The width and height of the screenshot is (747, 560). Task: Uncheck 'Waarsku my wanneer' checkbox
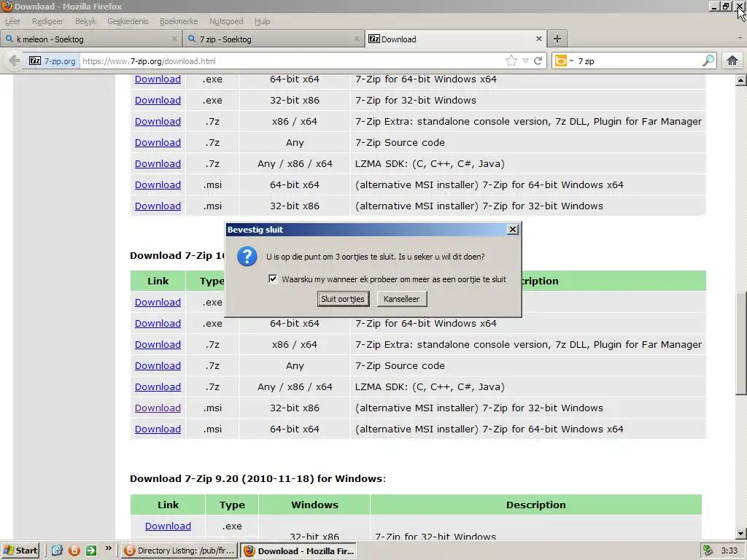(x=273, y=279)
